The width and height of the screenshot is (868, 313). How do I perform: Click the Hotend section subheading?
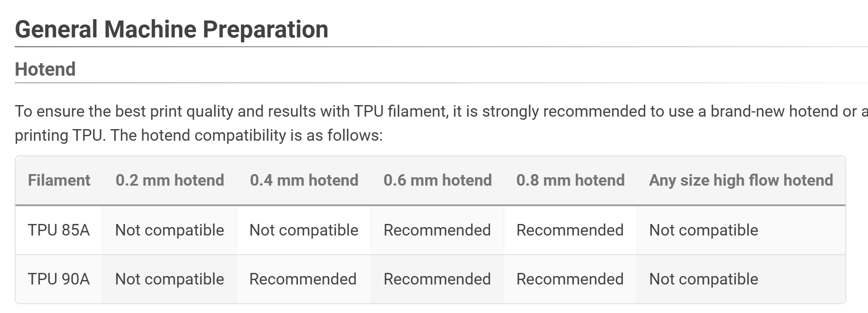click(x=45, y=69)
